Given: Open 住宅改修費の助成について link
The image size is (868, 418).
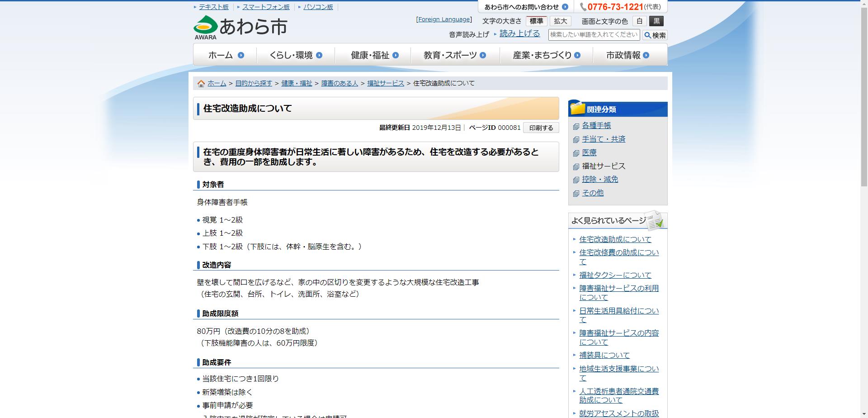Looking at the screenshot, I should coord(619,257).
